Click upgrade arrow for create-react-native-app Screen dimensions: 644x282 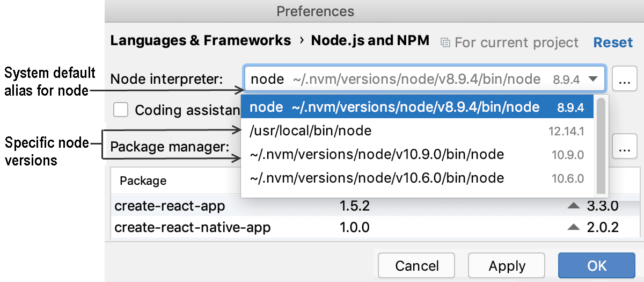pyautogui.click(x=574, y=227)
